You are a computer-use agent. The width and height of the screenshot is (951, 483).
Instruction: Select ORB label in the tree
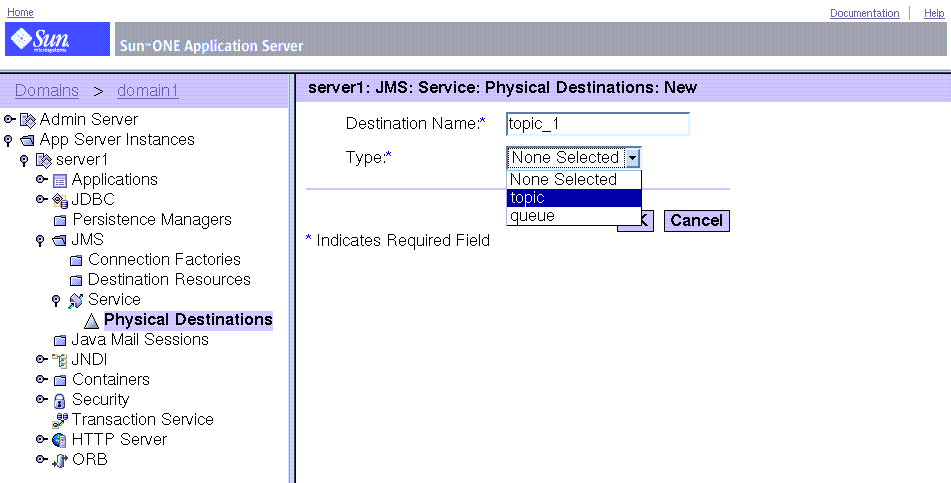tap(90, 460)
